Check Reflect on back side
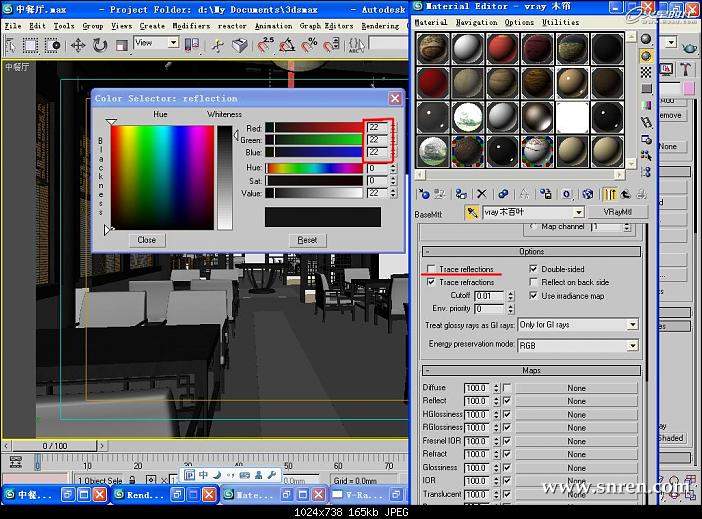This screenshot has width=702, height=519. (533, 283)
